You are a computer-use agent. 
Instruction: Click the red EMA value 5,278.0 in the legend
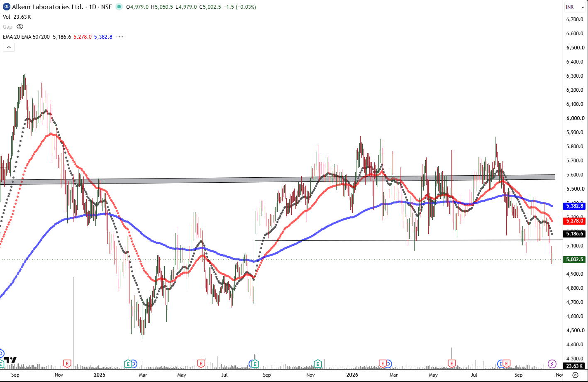coord(82,37)
